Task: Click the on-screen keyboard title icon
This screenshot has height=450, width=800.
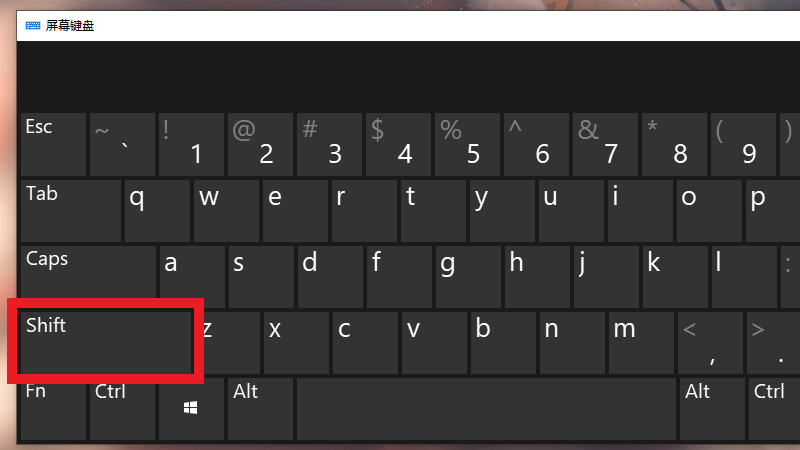Action: [33, 26]
